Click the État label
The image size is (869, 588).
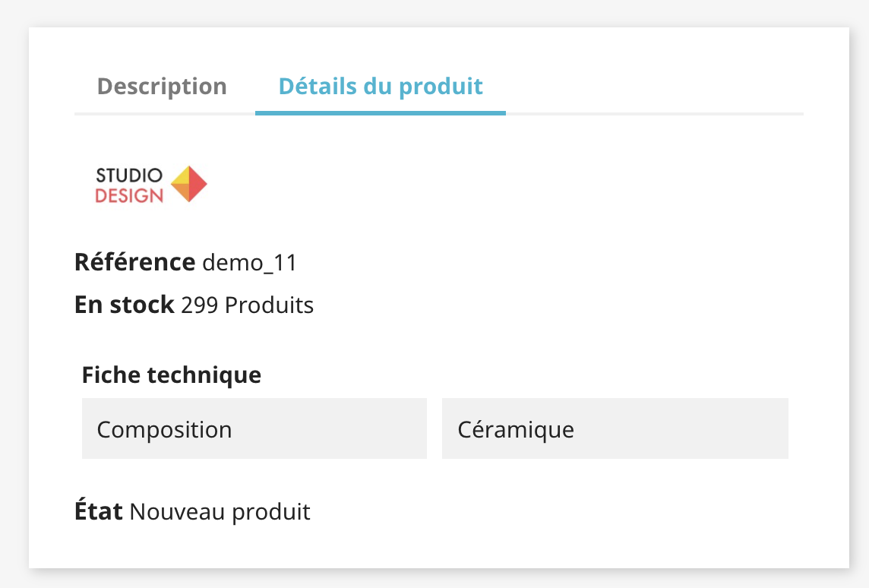point(99,512)
